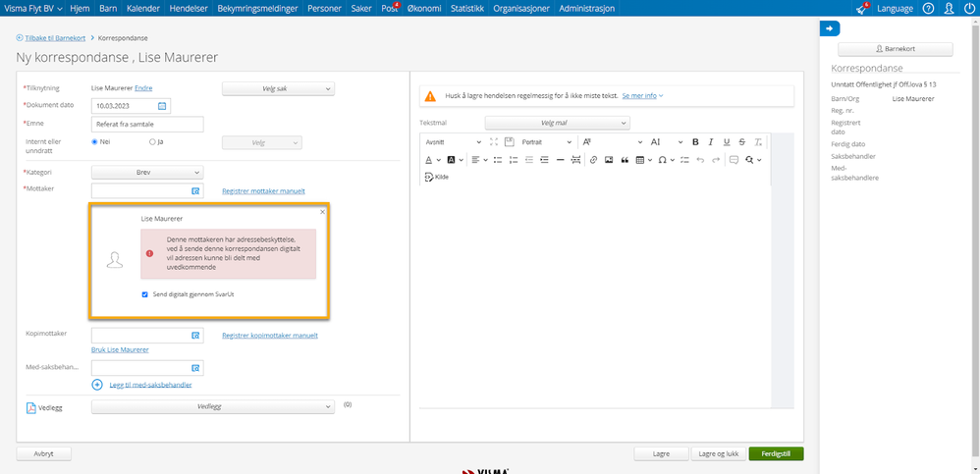Click the Lagre og lukk button

[717, 454]
